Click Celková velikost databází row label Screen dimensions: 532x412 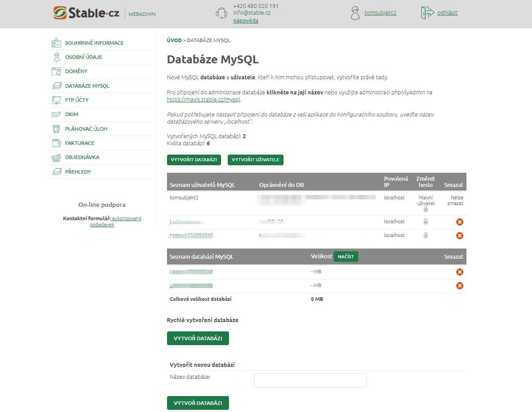coord(201,299)
